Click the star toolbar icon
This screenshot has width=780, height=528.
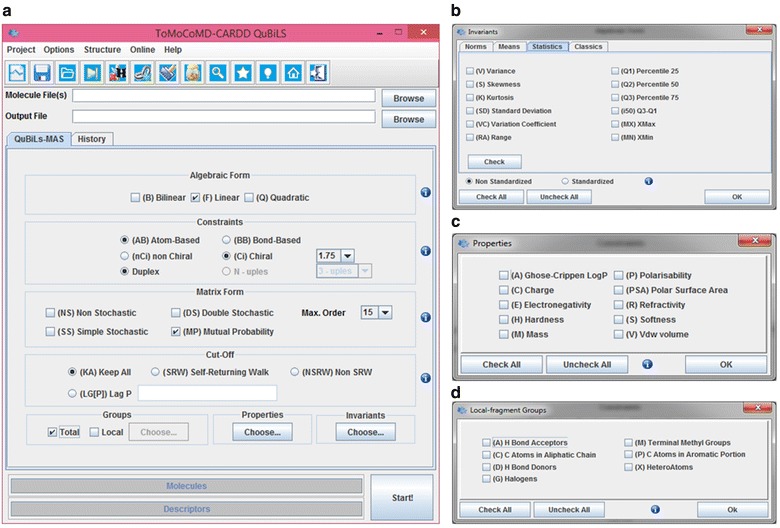(x=243, y=73)
